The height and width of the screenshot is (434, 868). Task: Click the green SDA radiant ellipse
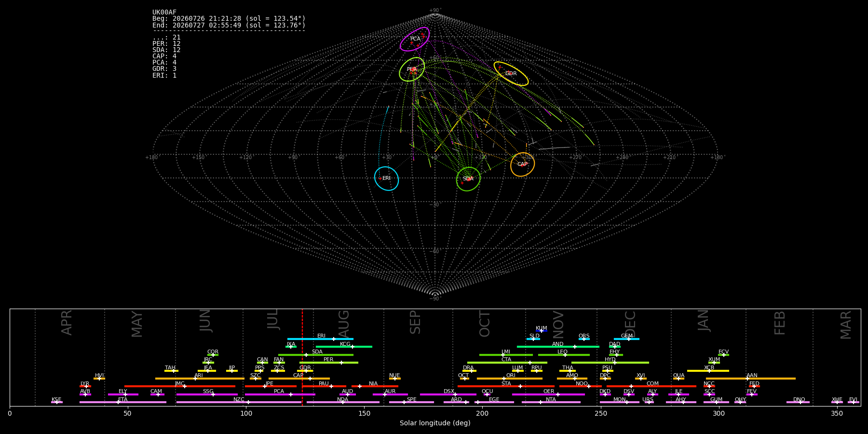point(468,179)
